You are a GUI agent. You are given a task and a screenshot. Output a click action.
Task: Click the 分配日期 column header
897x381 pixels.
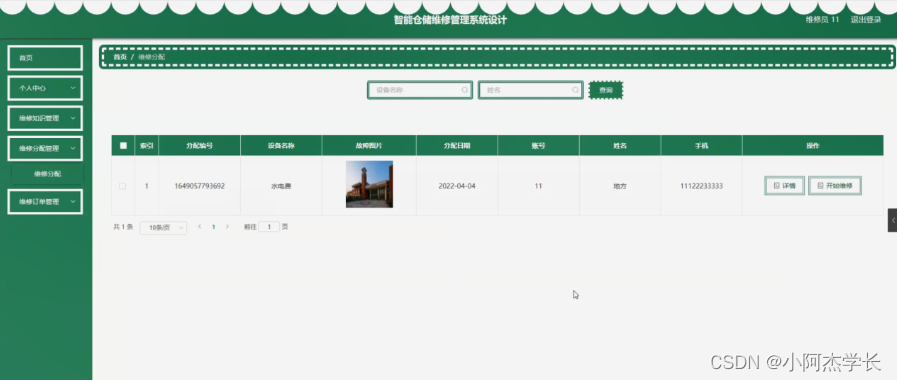(x=457, y=145)
